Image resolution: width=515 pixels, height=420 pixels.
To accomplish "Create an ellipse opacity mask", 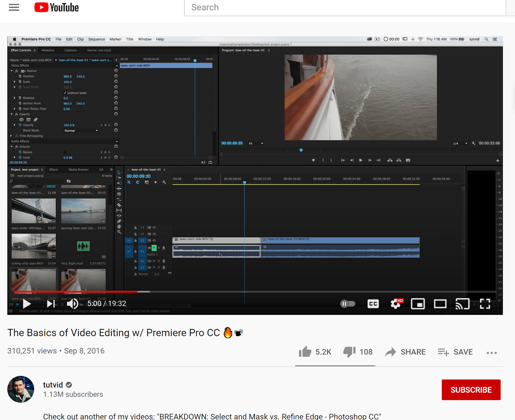I will (22, 120).
